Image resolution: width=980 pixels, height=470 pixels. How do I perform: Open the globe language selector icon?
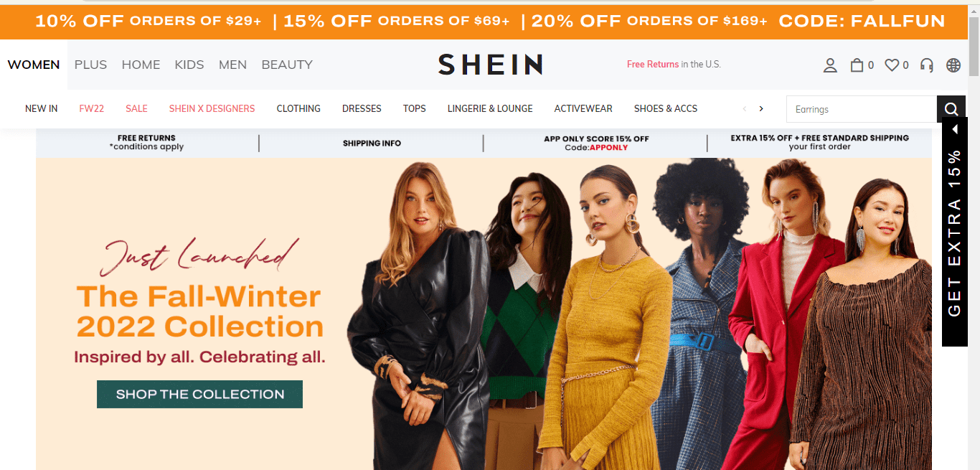tap(953, 65)
